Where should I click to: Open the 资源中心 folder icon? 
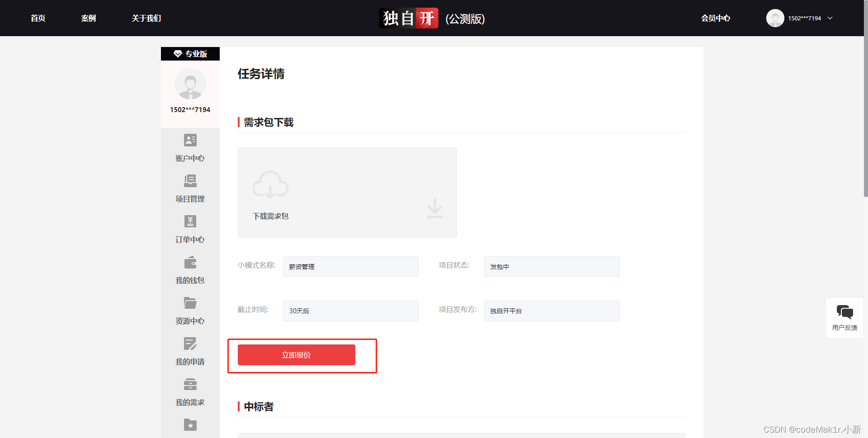[190, 303]
